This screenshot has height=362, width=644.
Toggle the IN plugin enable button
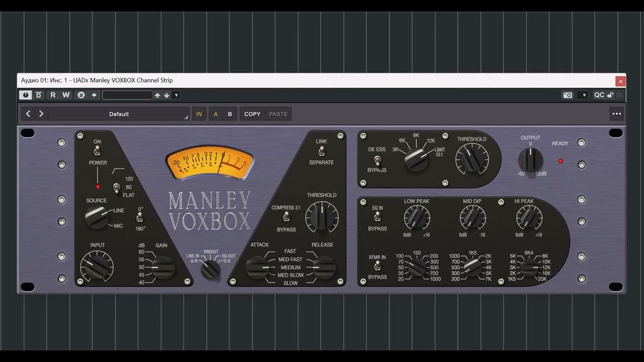pos(199,114)
